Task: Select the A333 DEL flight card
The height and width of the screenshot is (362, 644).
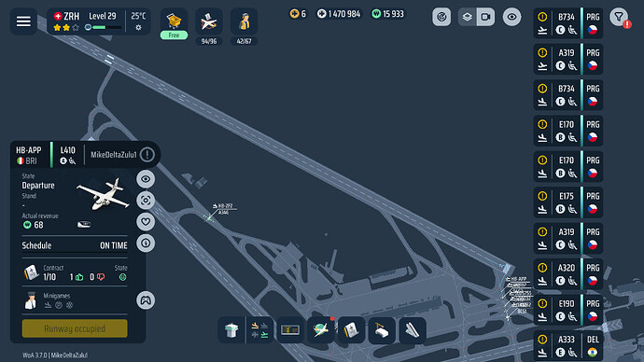Action: point(568,345)
